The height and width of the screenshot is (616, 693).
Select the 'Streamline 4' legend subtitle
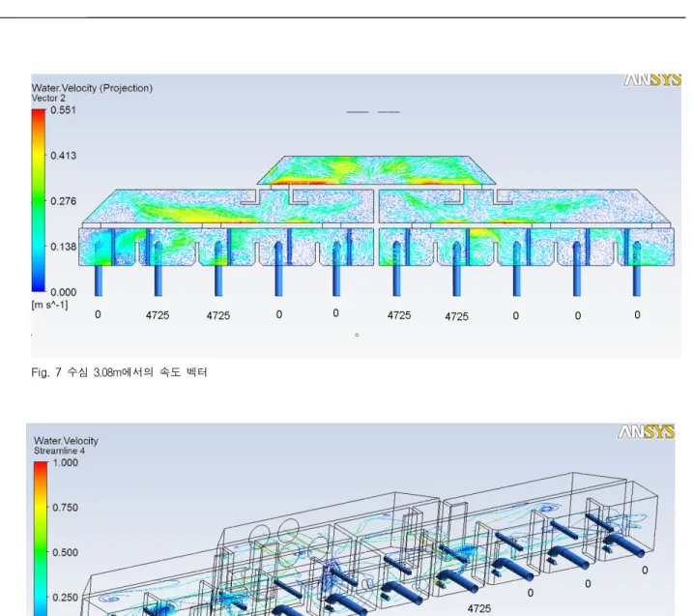click(x=59, y=451)
